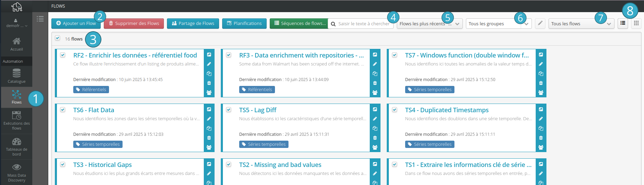Uncheck the TS6 Flat Data checkbox
The image size is (644, 185).
coord(63,109)
